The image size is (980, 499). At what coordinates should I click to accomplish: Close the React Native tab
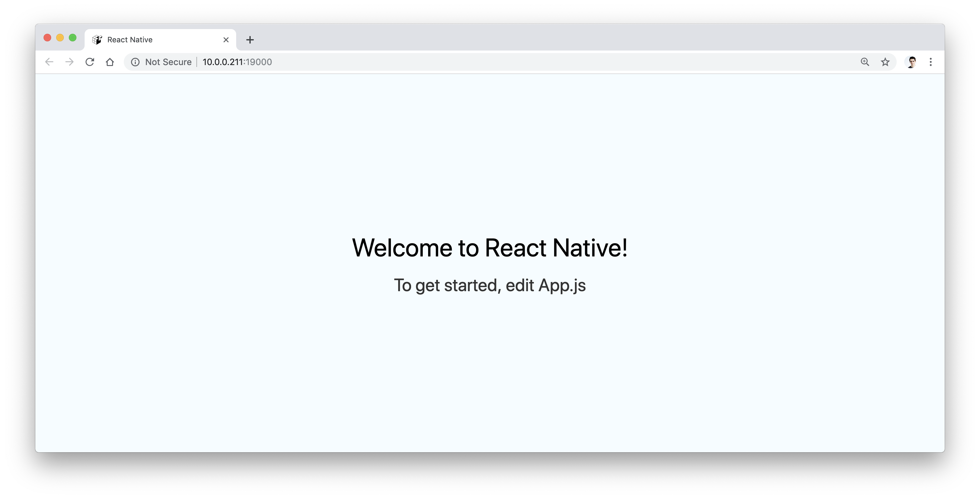226,39
